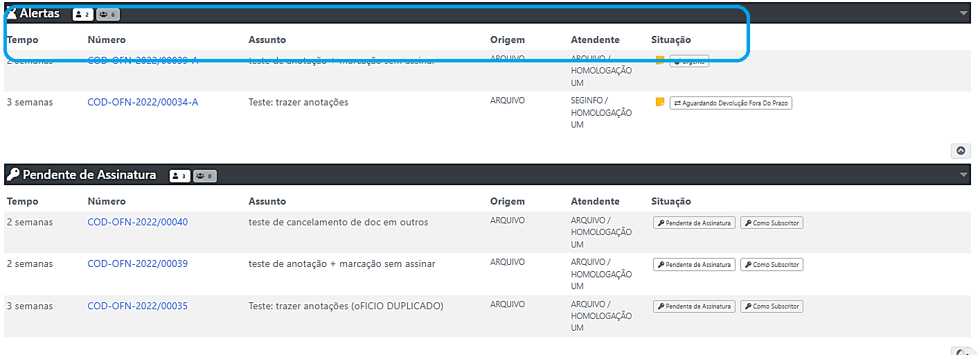
Task: Open the yellow note icon in the urgent alert row
Action: 660,60
